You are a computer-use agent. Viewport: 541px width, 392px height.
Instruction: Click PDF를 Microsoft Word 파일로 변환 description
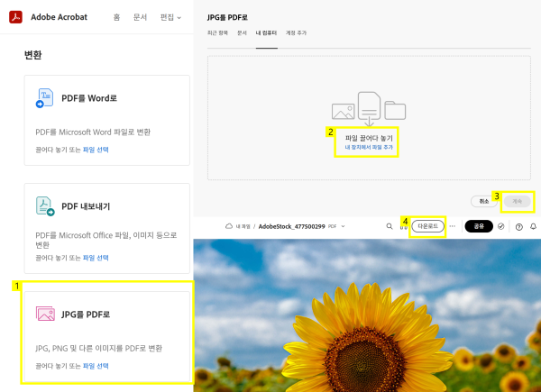[93, 132]
